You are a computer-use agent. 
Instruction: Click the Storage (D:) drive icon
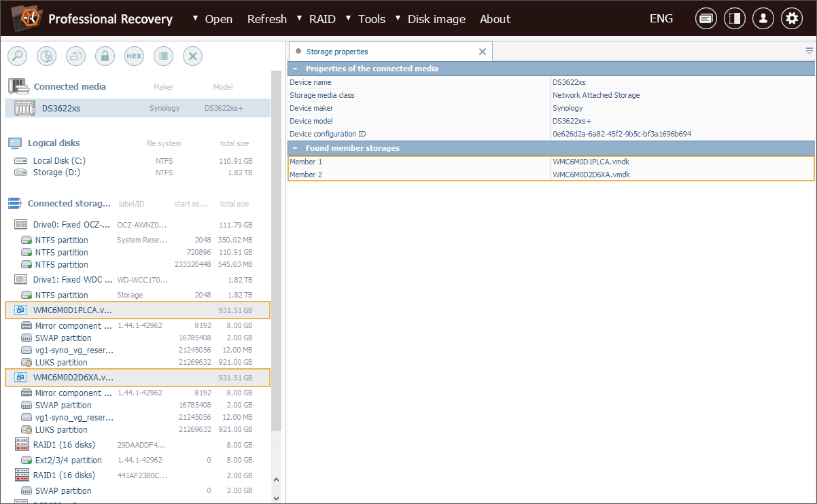click(x=21, y=173)
